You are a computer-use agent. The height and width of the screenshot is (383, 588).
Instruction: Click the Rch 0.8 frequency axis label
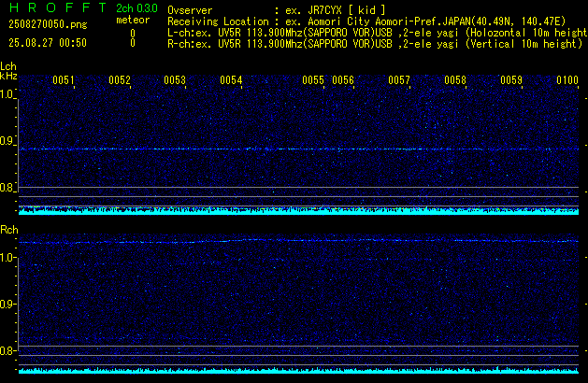coord(7,351)
